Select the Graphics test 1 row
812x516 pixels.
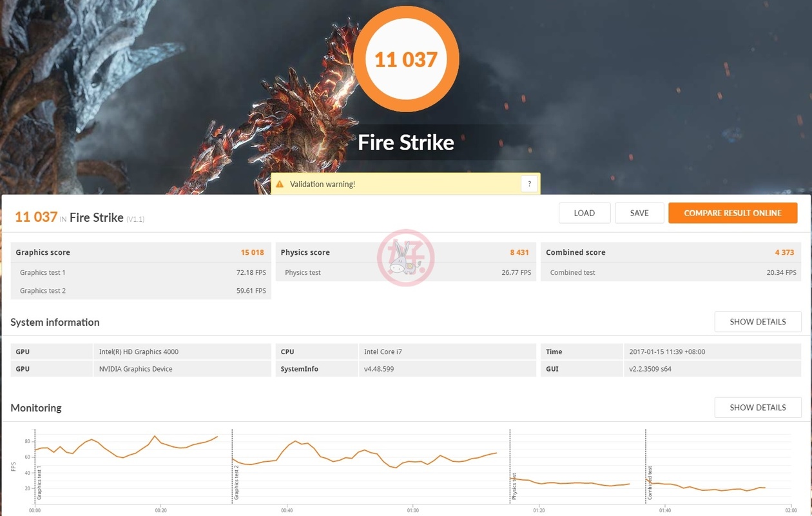[141, 272]
